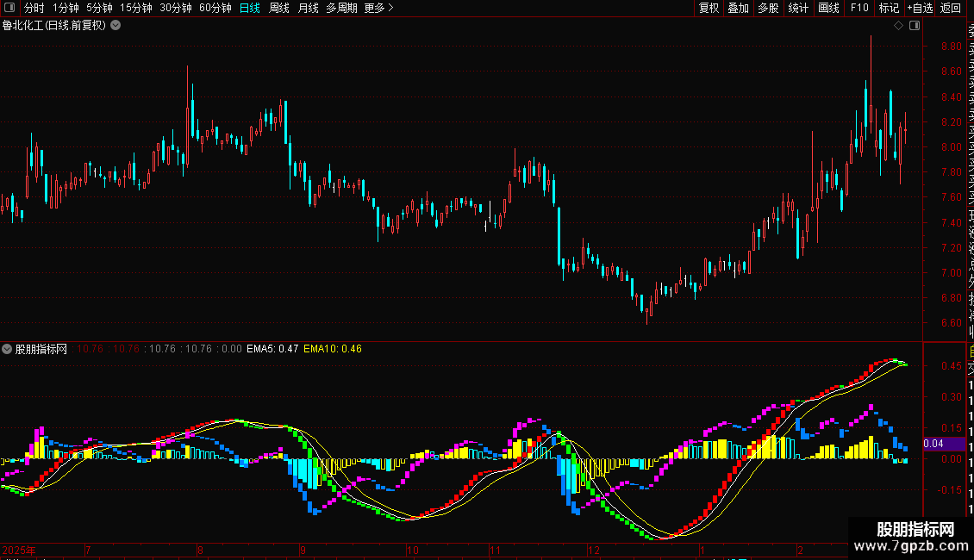Open the 画线 drawing tools

(828, 9)
